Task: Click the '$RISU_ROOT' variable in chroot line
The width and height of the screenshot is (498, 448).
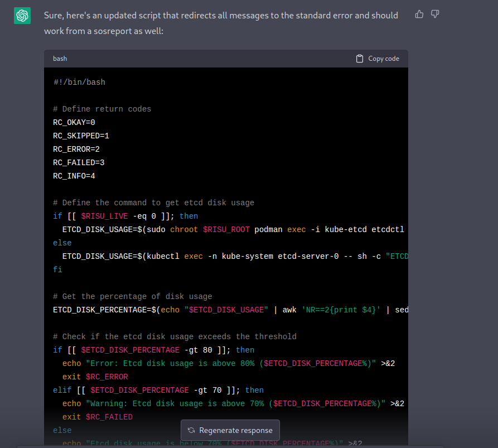Action: [x=226, y=229]
